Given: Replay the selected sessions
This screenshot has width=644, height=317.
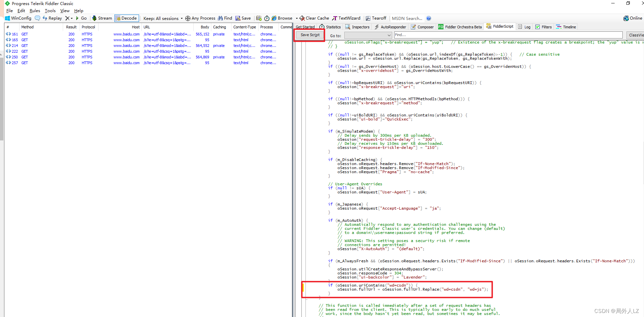Looking at the screenshot, I should click(52, 18).
